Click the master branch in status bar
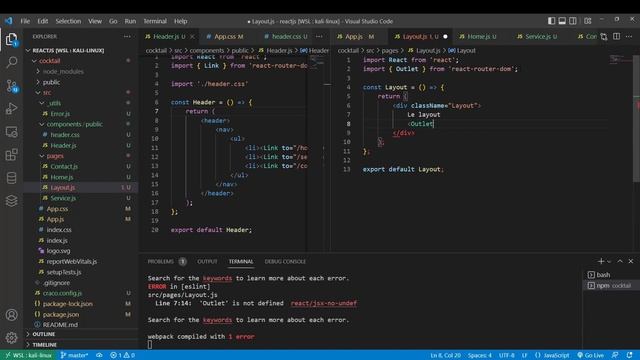 tap(74, 355)
